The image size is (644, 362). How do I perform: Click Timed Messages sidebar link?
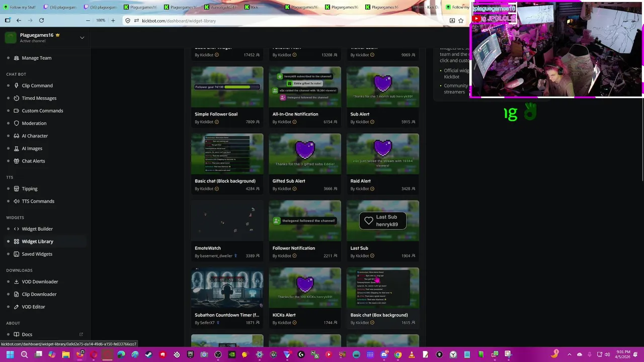(39, 98)
